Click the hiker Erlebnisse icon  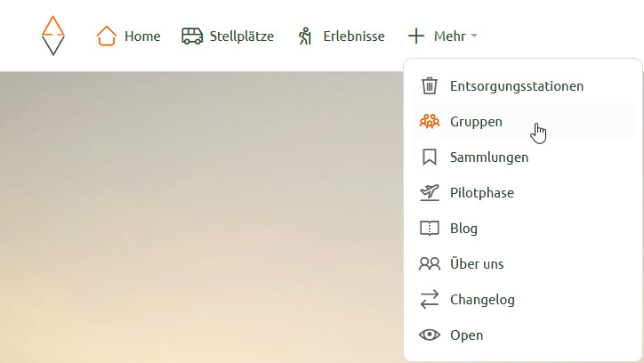305,36
